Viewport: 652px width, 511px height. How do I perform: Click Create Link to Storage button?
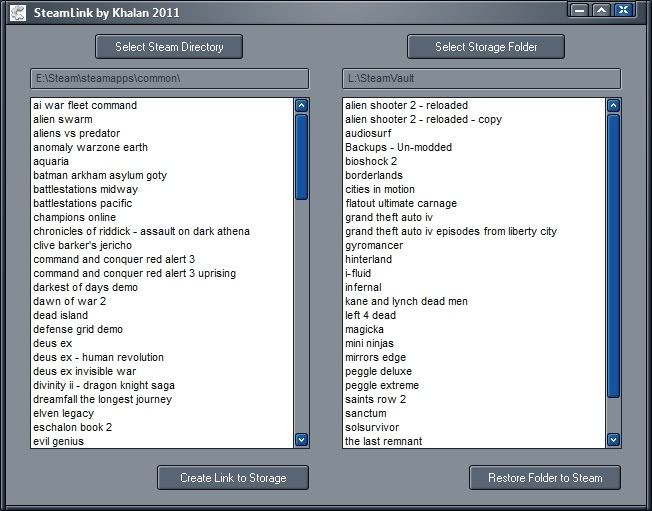[x=233, y=478]
